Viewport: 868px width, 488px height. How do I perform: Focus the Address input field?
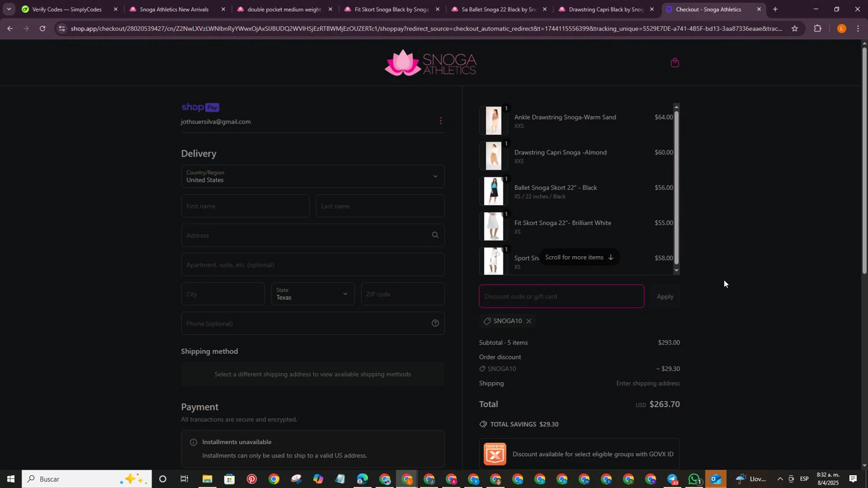(312, 235)
